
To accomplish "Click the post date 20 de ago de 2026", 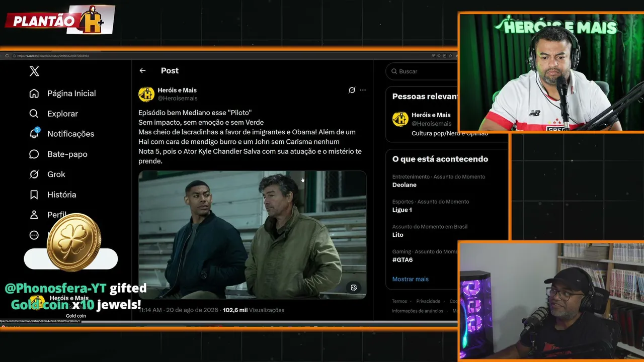I will click(192, 310).
